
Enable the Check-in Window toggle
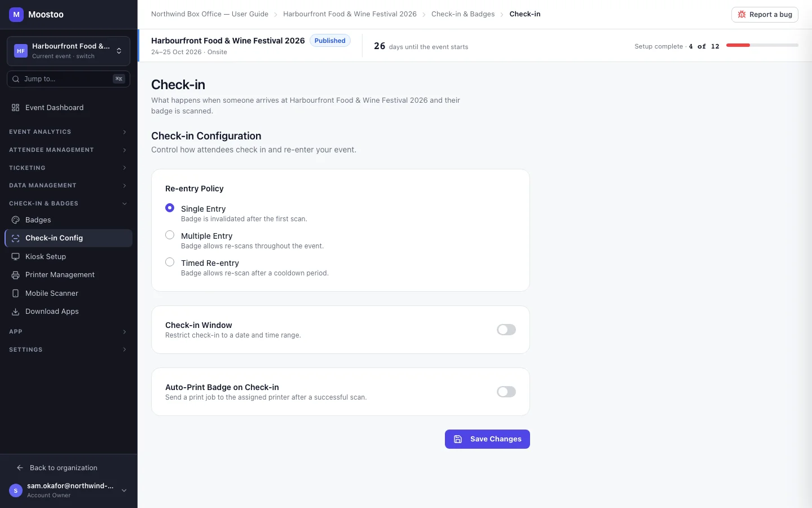coord(506,330)
